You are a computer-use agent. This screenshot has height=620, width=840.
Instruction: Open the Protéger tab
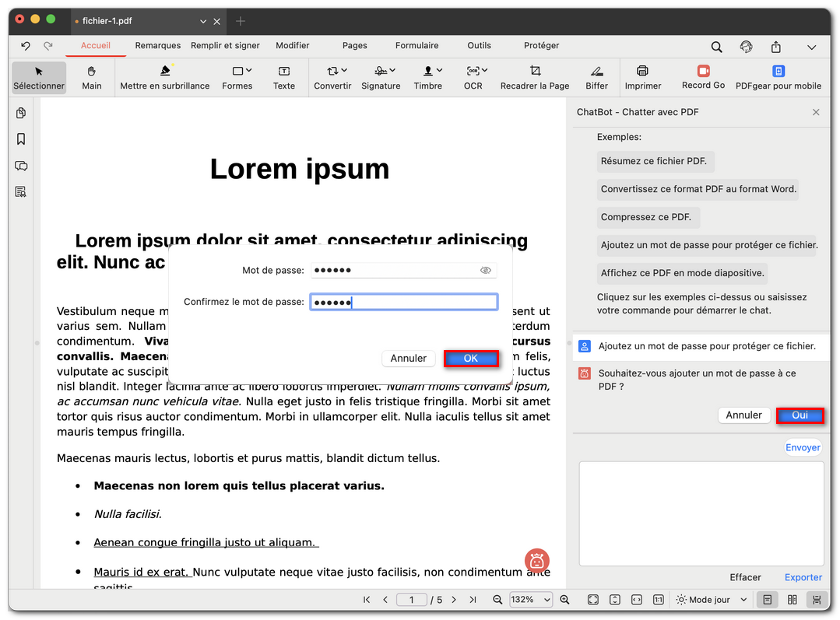pos(541,46)
